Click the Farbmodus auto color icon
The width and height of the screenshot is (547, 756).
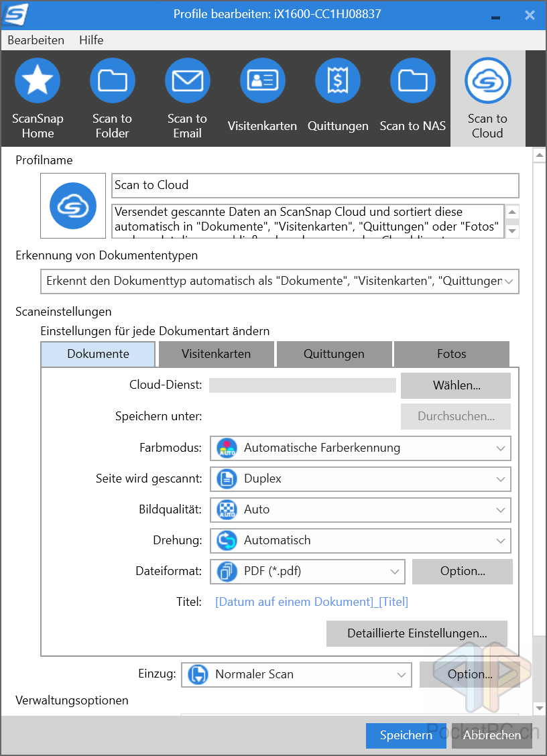(x=227, y=448)
